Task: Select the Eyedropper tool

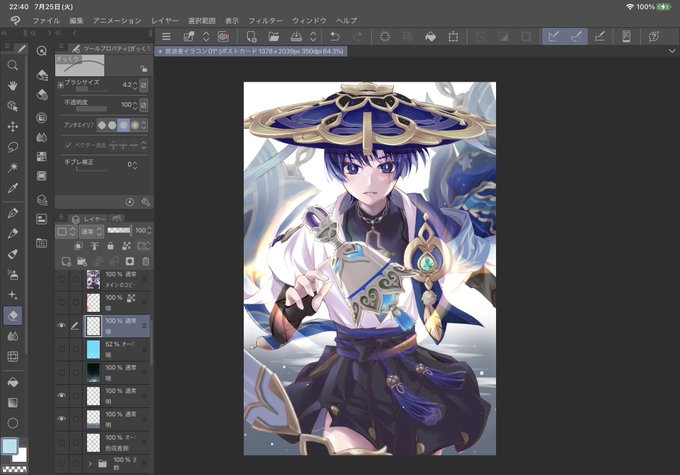Action: pyautogui.click(x=13, y=188)
